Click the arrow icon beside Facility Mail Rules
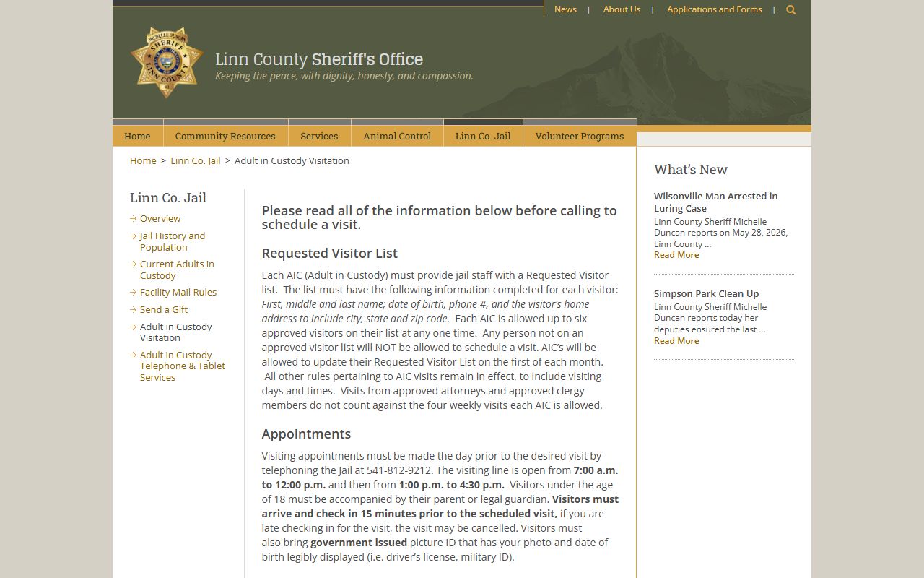This screenshot has width=924, height=578. pyautogui.click(x=134, y=292)
